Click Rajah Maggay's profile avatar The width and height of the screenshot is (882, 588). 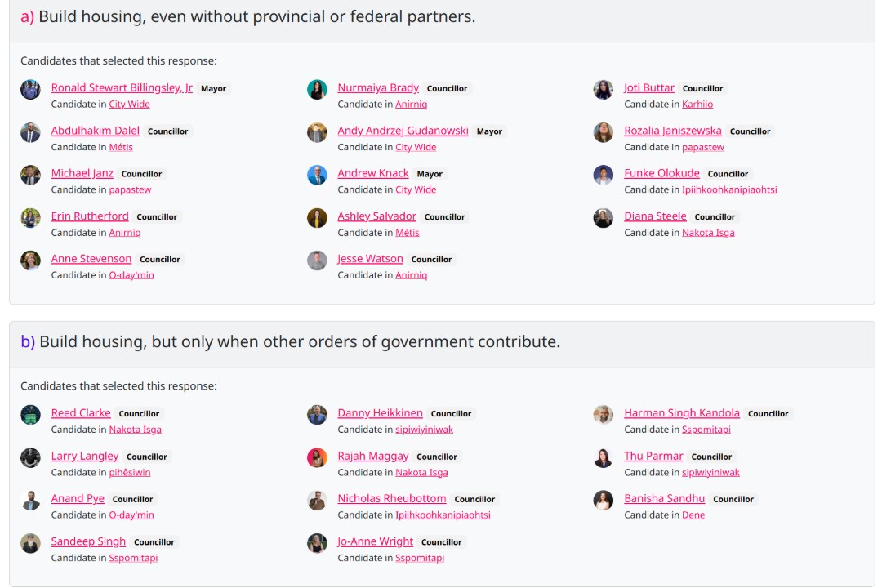pos(317,457)
